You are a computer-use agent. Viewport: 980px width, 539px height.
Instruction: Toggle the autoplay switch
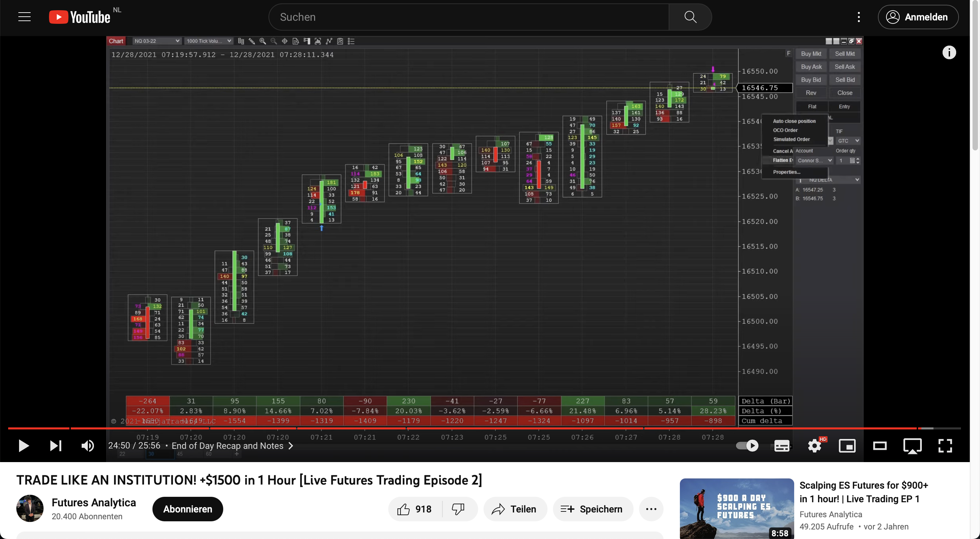pos(747,445)
